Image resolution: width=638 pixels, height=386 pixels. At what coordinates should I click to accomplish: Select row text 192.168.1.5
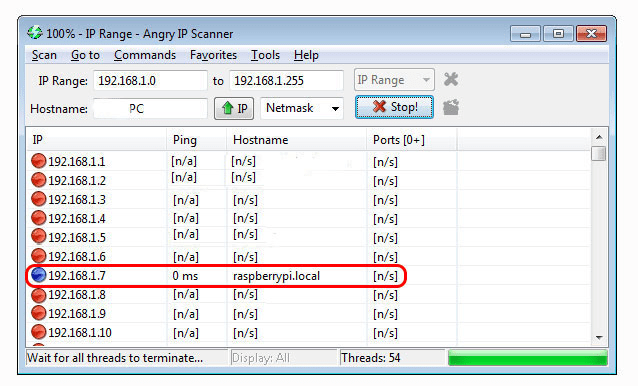tap(76, 238)
